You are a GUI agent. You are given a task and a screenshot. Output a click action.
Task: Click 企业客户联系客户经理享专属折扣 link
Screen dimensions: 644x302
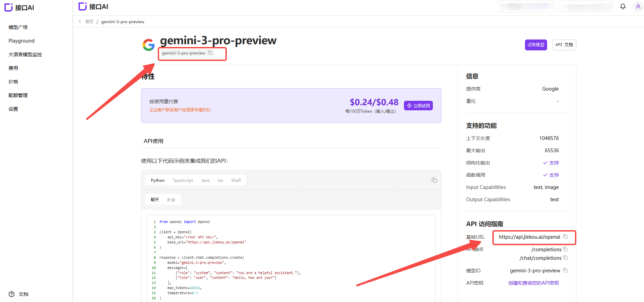pyautogui.click(x=180, y=110)
